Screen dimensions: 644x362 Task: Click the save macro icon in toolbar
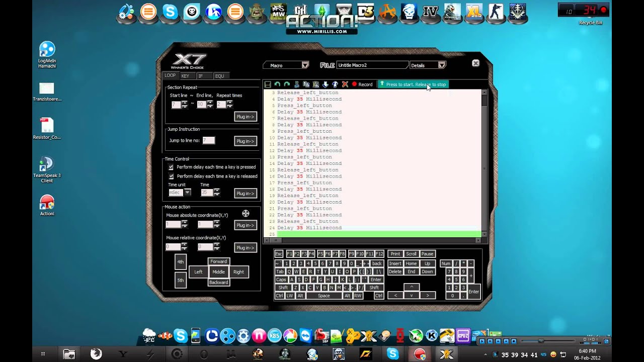268,84
